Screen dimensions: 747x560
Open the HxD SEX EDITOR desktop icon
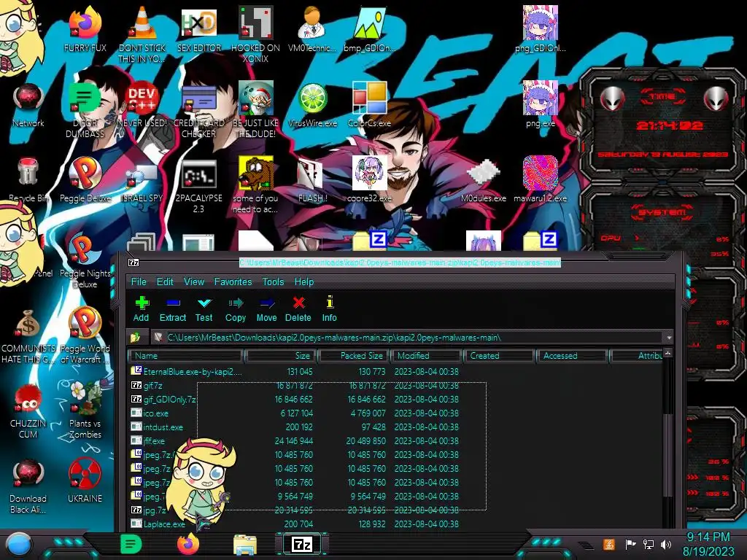click(198, 29)
